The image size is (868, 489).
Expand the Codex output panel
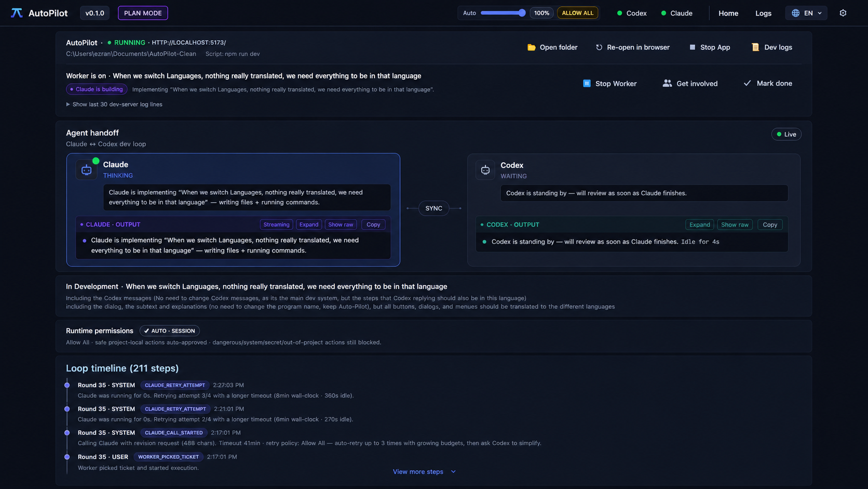pyautogui.click(x=699, y=224)
